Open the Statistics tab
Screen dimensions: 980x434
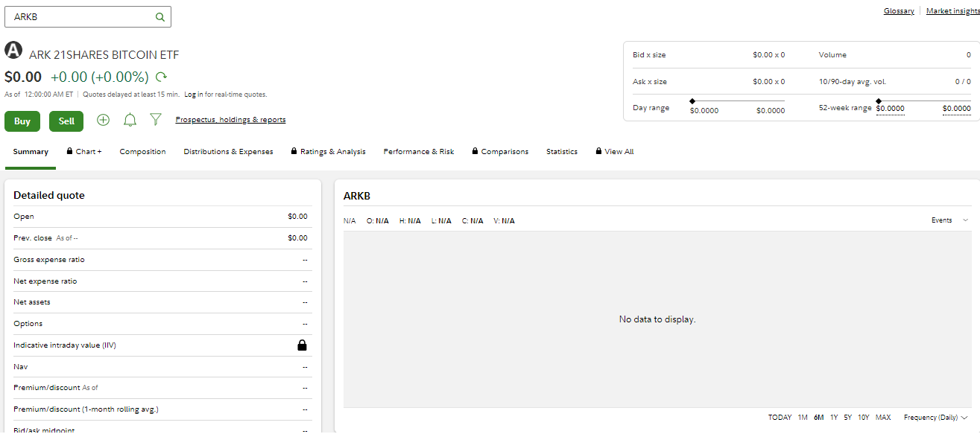click(x=562, y=152)
